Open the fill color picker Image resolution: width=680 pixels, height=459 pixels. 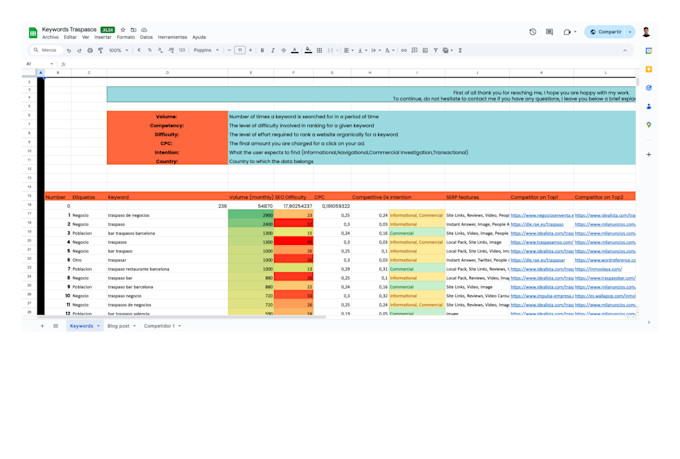pos(308,50)
